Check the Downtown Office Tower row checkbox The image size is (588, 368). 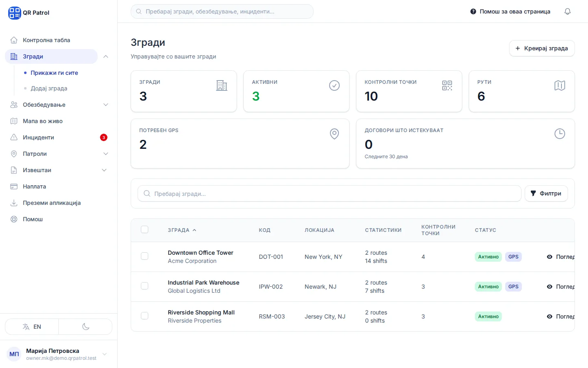pyautogui.click(x=145, y=256)
